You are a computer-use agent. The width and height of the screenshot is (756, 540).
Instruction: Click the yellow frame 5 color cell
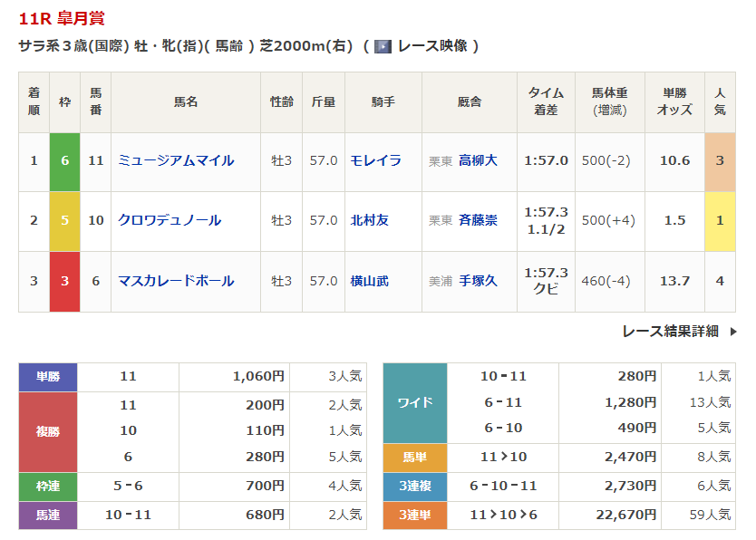pyautogui.click(x=64, y=221)
